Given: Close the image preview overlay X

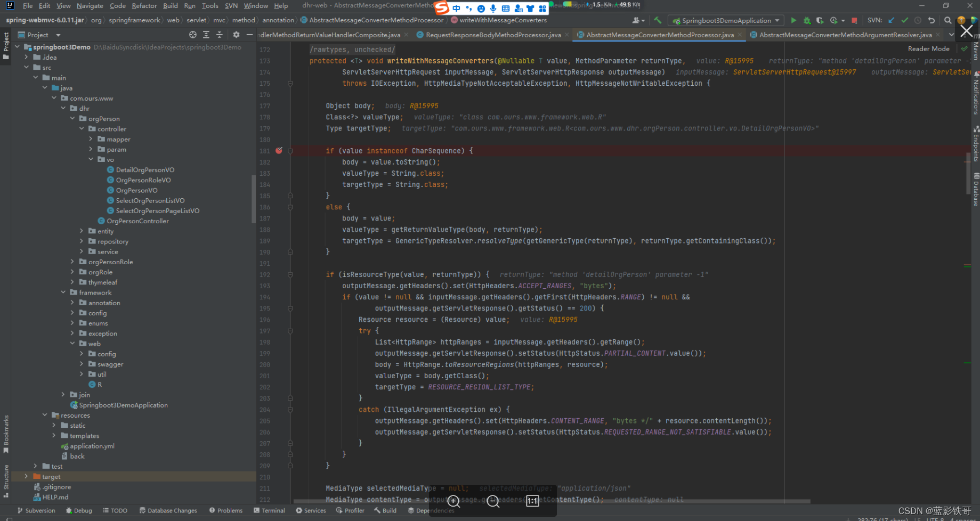Looking at the screenshot, I should pos(966,31).
